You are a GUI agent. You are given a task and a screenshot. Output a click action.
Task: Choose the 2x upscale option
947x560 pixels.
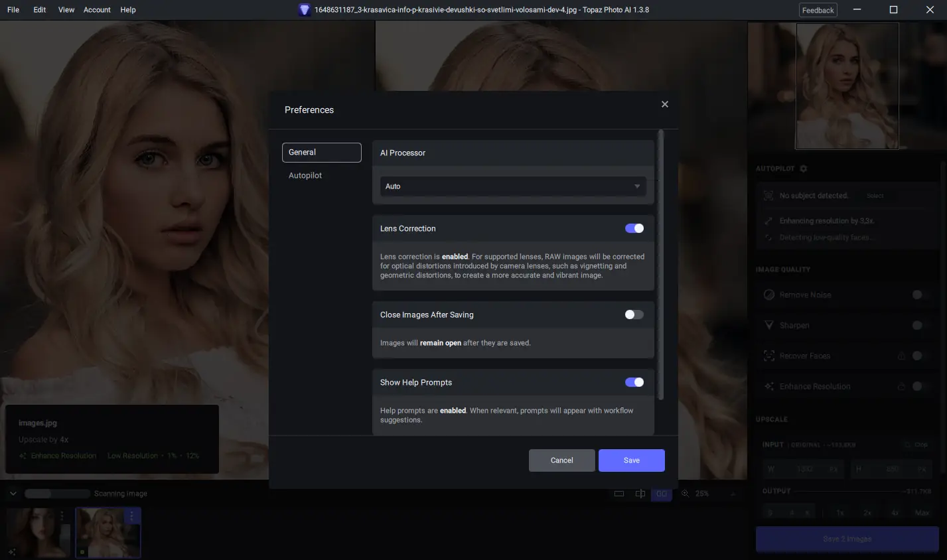coord(867,513)
